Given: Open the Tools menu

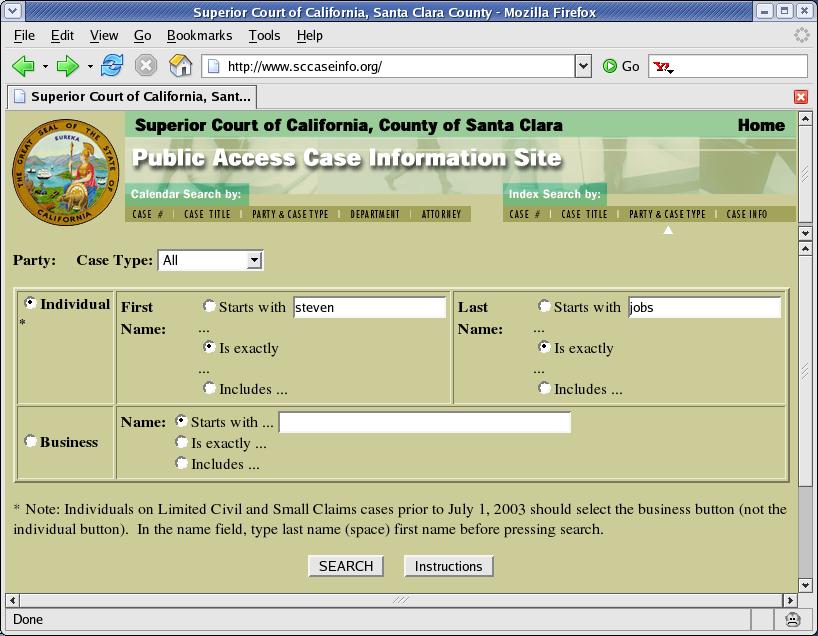Looking at the screenshot, I should [x=264, y=35].
